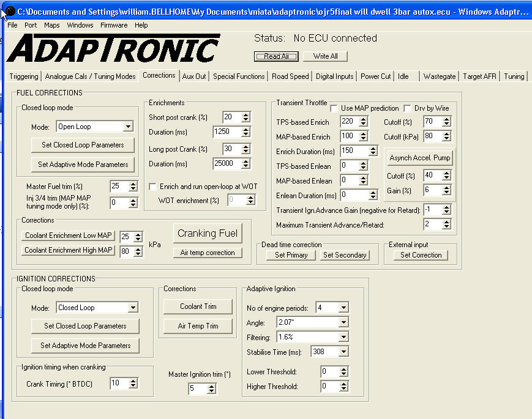Click Master Fuel trim value field
Screen dimensions: 532x419
tap(119, 186)
